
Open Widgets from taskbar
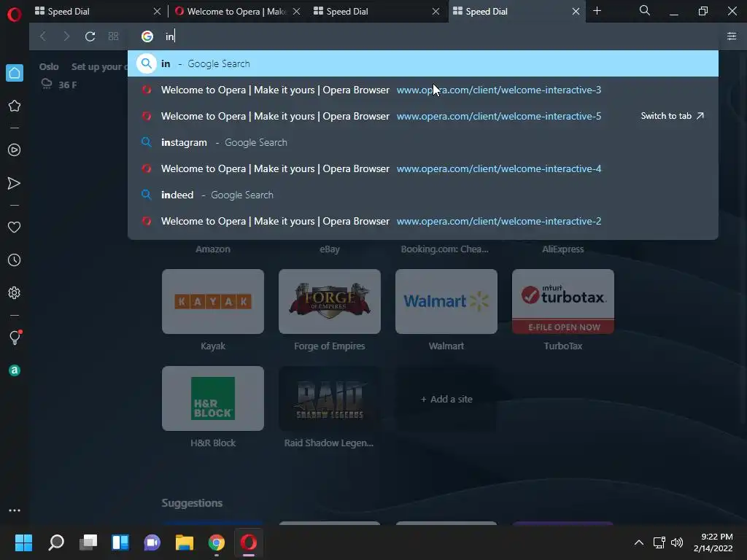[120, 542]
